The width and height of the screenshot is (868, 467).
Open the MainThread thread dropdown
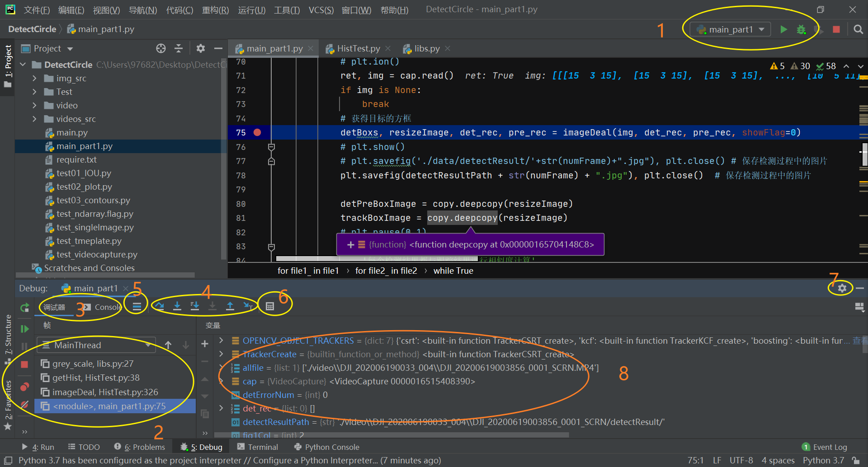pos(96,345)
